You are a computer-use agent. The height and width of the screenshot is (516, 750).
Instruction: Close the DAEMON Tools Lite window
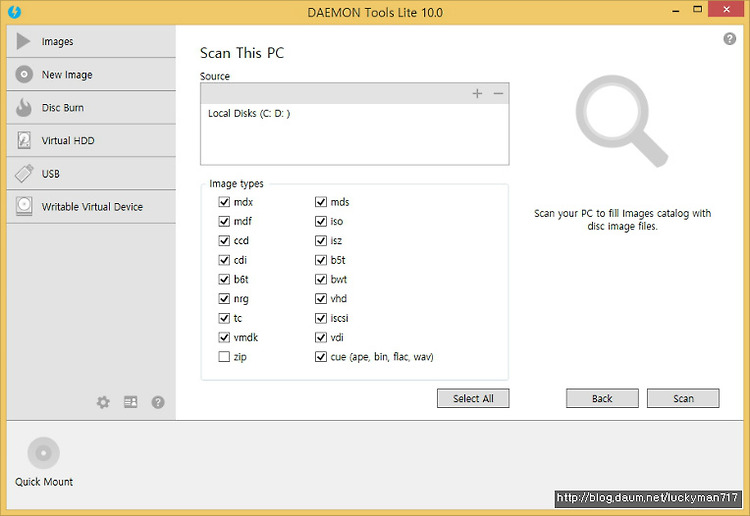point(726,9)
